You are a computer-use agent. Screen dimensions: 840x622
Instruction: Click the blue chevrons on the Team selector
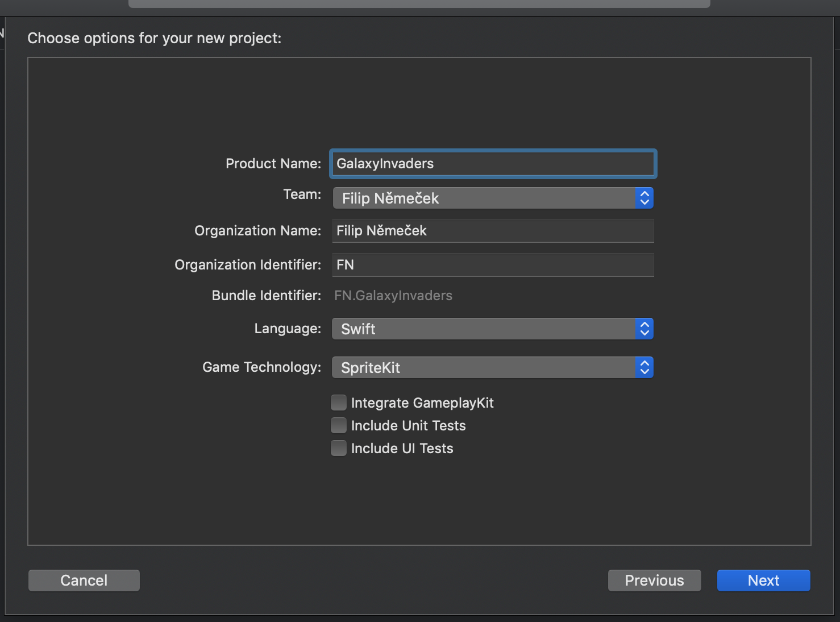coord(644,198)
